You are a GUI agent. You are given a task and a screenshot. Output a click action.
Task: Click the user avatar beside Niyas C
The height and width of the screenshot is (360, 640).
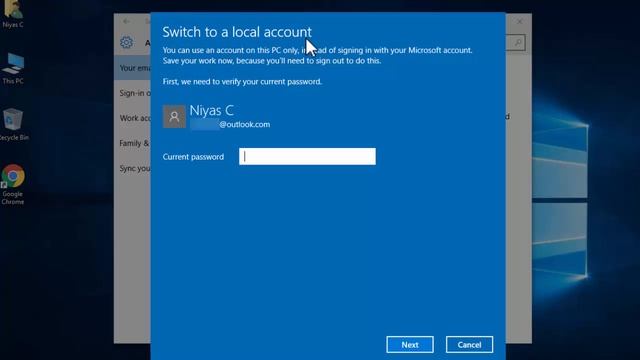[174, 116]
